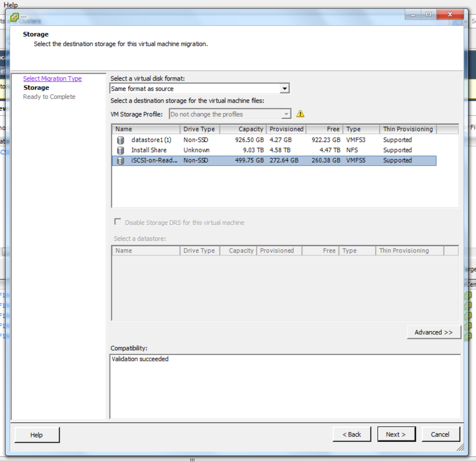Screen dimensions: 476x462
Task: Expand the VM Storage Profile dropdown
Action: [x=286, y=114]
